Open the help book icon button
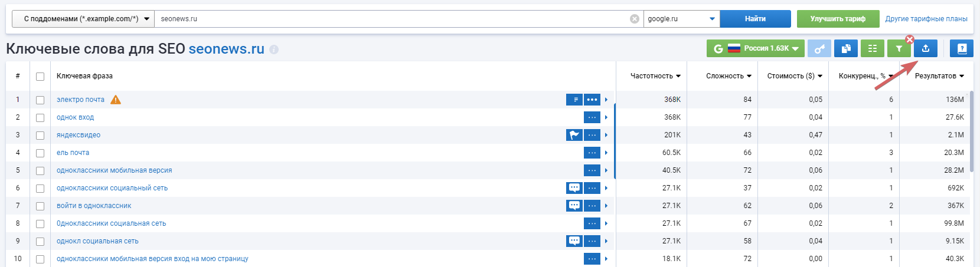 point(962,48)
